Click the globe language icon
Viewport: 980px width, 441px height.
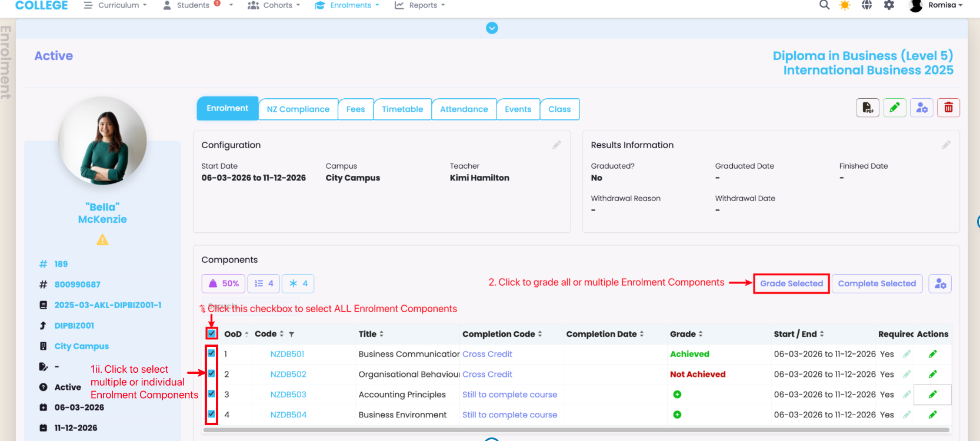click(866, 5)
